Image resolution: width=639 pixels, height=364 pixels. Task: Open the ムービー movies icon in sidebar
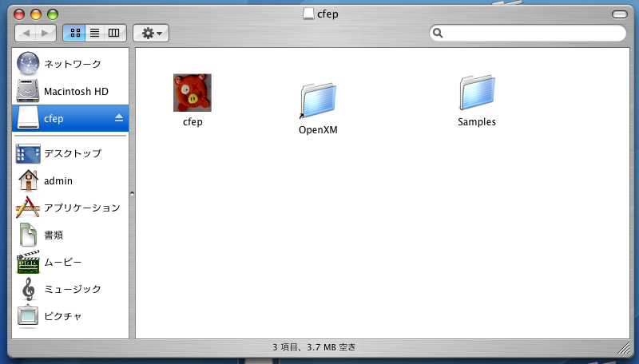(x=28, y=262)
